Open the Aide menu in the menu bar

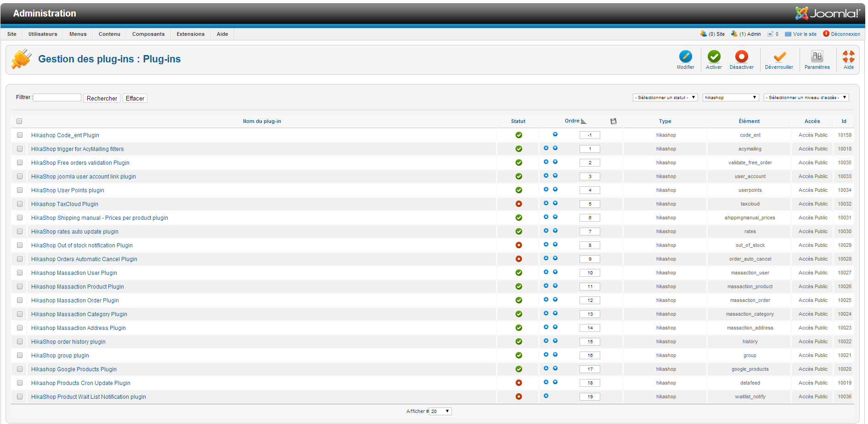click(222, 34)
